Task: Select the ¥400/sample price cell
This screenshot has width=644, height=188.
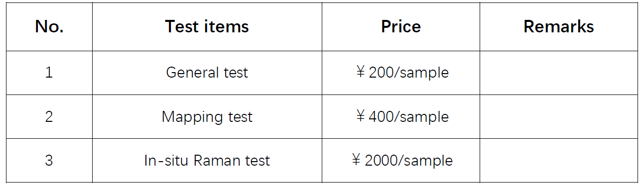Action: click(x=401, y=116)
